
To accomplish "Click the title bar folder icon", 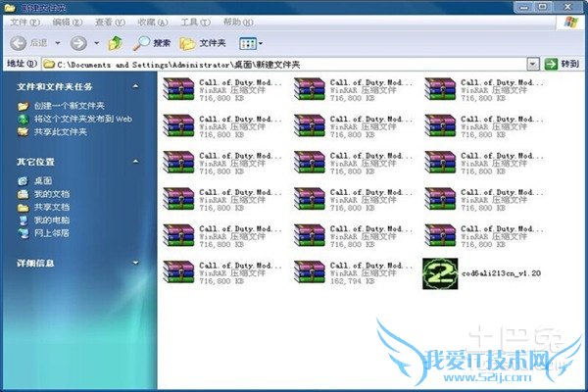I will tap(10, 8).
